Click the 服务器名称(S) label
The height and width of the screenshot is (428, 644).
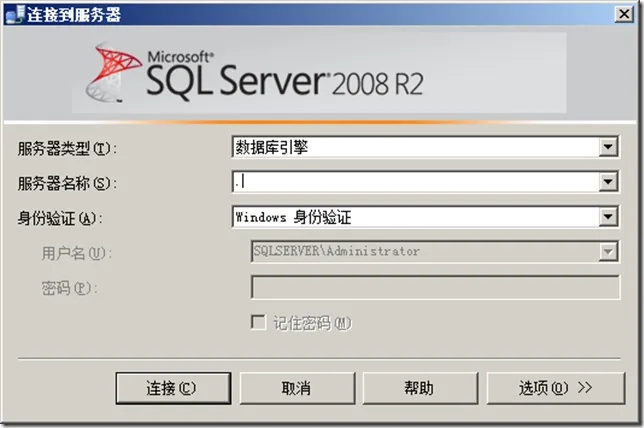point(67,183)
